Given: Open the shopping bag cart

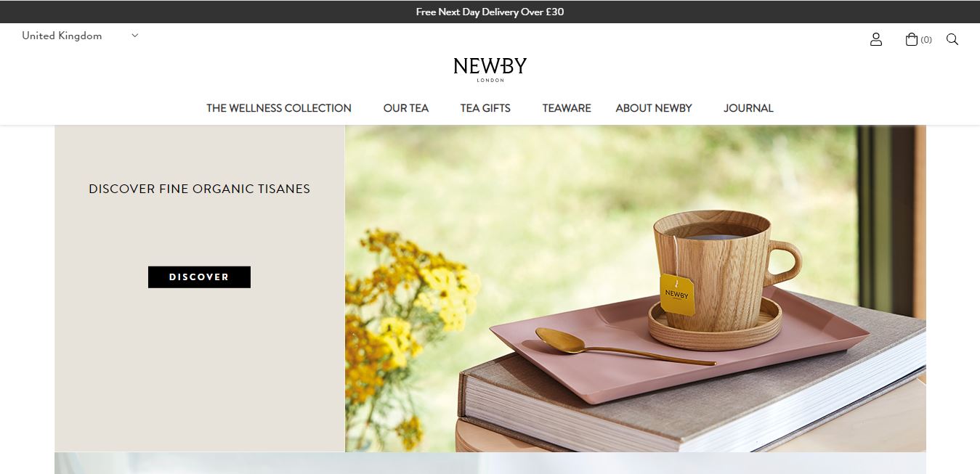Looking at the screenshot, I should click(x=918, y=39).
